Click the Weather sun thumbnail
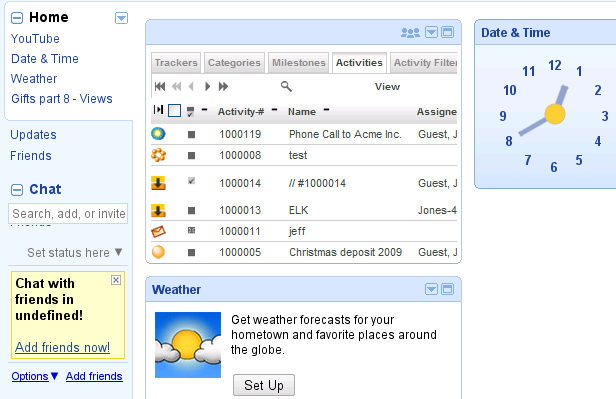 click(x=188, y=345)
